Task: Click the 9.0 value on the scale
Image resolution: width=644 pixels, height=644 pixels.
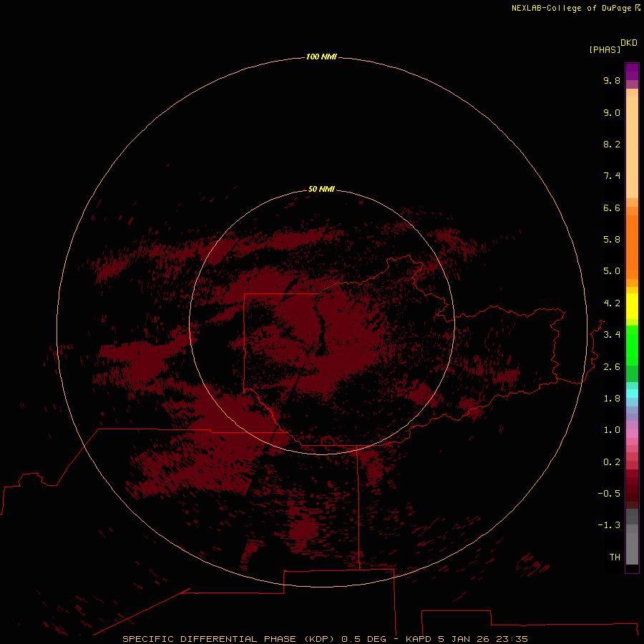Action: [612, 112]
